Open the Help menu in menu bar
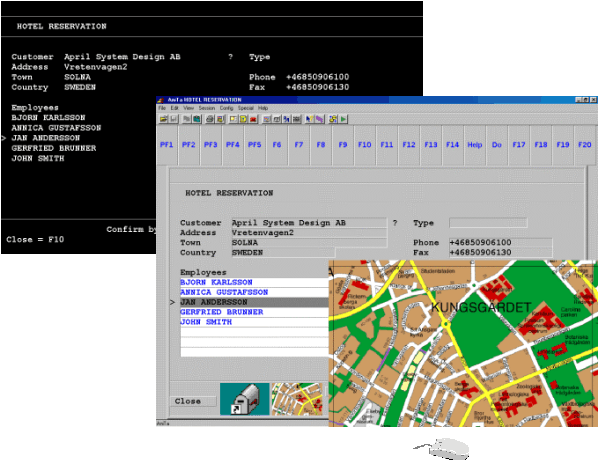 (x=263, y=108)
